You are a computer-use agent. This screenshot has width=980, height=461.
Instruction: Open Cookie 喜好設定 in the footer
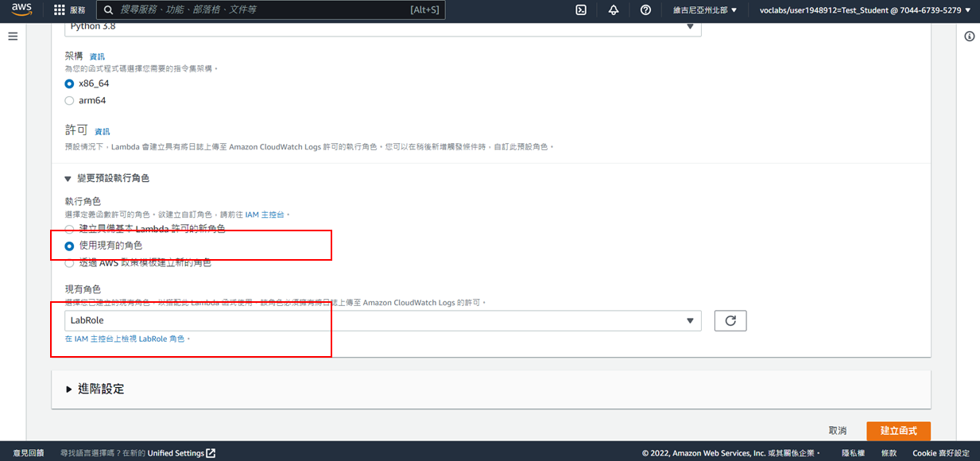[x=941, y=453]
